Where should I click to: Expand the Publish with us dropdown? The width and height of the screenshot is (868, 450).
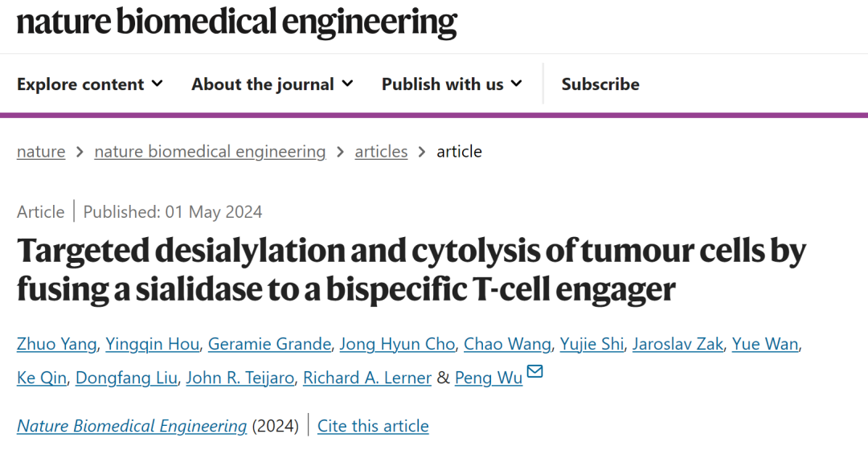pyautogui.click(x=451, y=84)
